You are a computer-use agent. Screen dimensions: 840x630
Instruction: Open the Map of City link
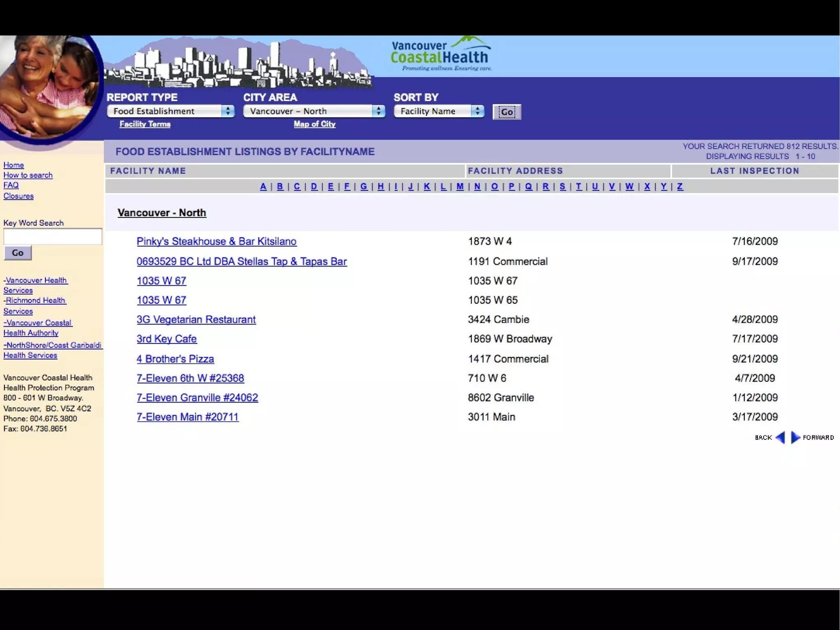tap(315, 124)
